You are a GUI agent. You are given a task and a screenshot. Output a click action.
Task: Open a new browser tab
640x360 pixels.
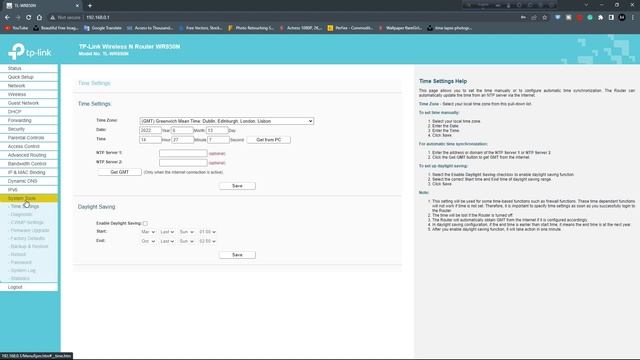(90, 6)
